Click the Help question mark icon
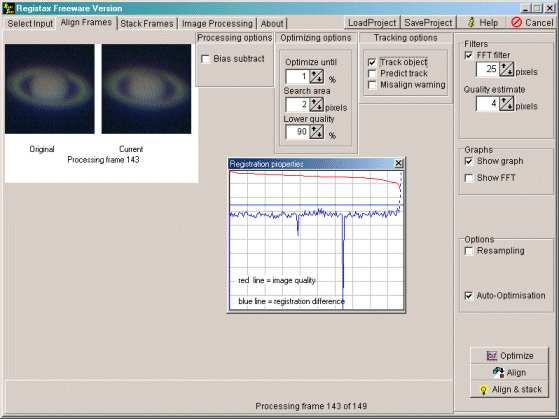The height and width of the screenshot is (419, 559). (x=471, y=22)
